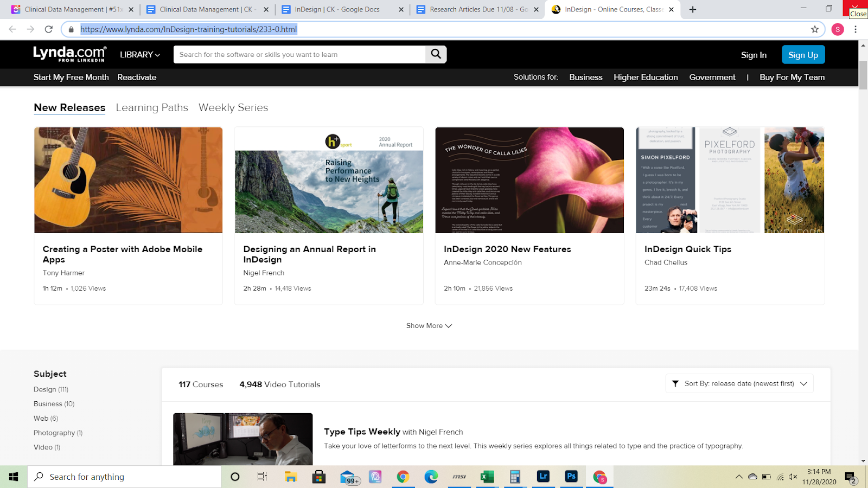Open the Chrome profile avatar
868x488 pixels.
click(838, 29)
